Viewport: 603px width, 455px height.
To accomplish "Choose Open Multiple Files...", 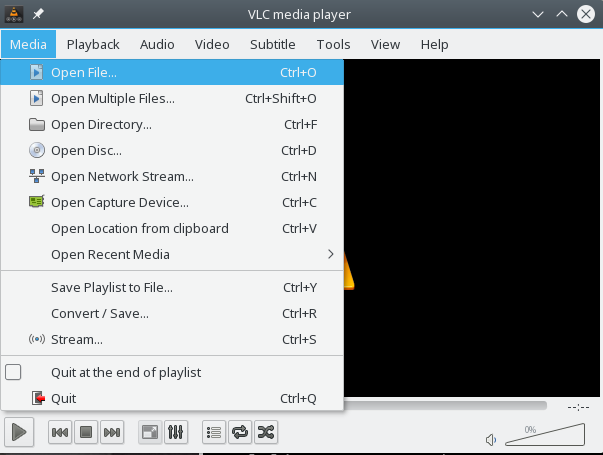I will pyautogui.click(x=172, y=98).
